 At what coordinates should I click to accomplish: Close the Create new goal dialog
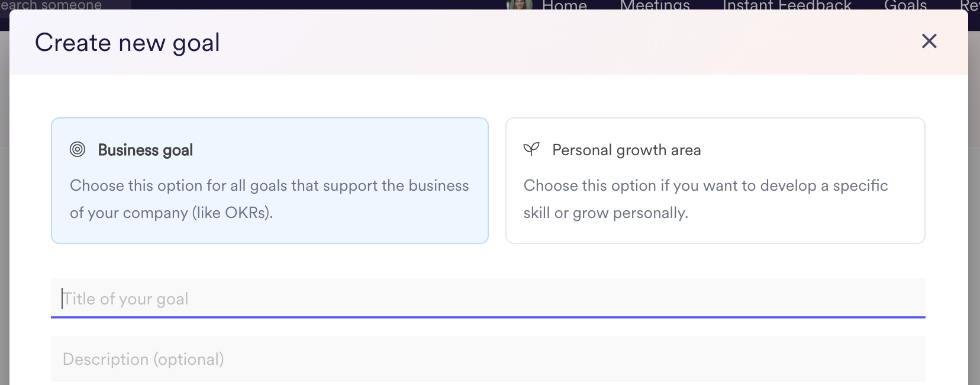tap(929, 41)
